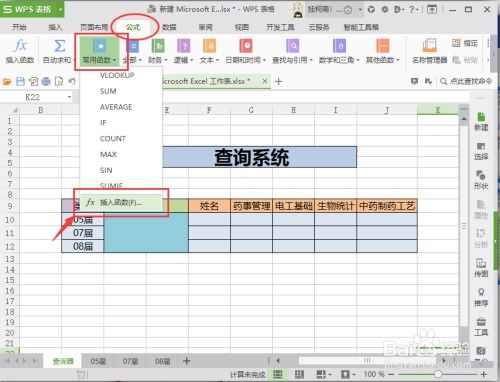Select VLOOKUP from the function list
The image size is (500, 382).
coord(117,75)
